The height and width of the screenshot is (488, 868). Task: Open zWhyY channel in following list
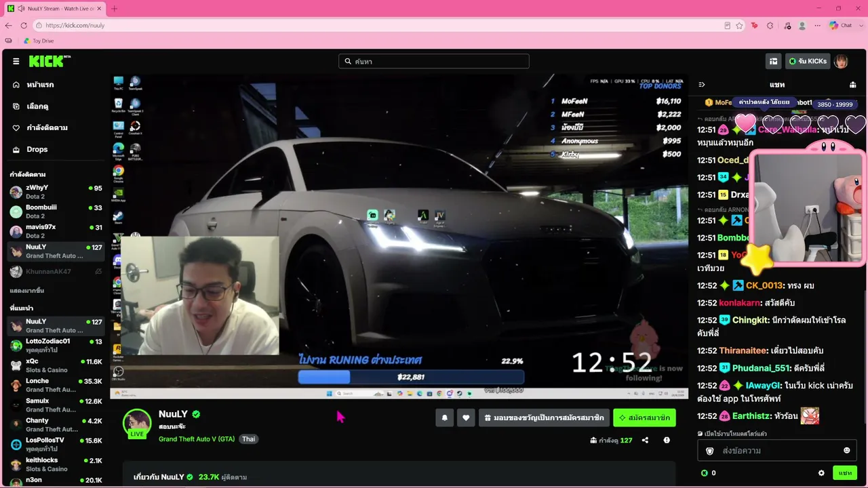tap(56, 192)
